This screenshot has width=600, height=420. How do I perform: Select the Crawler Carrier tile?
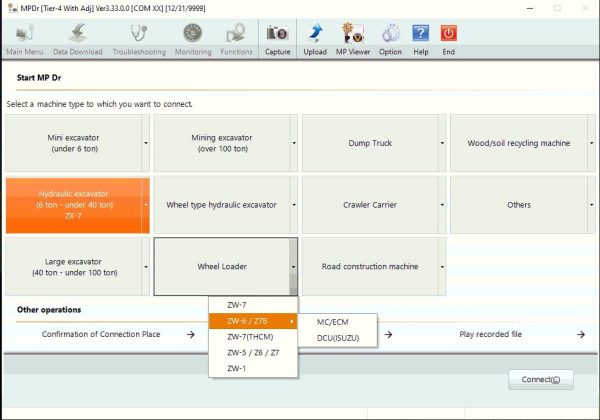click(370, 205)
